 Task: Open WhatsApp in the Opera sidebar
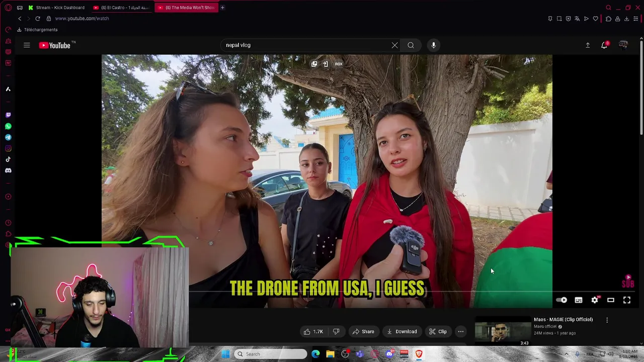(x=8, y=126)
